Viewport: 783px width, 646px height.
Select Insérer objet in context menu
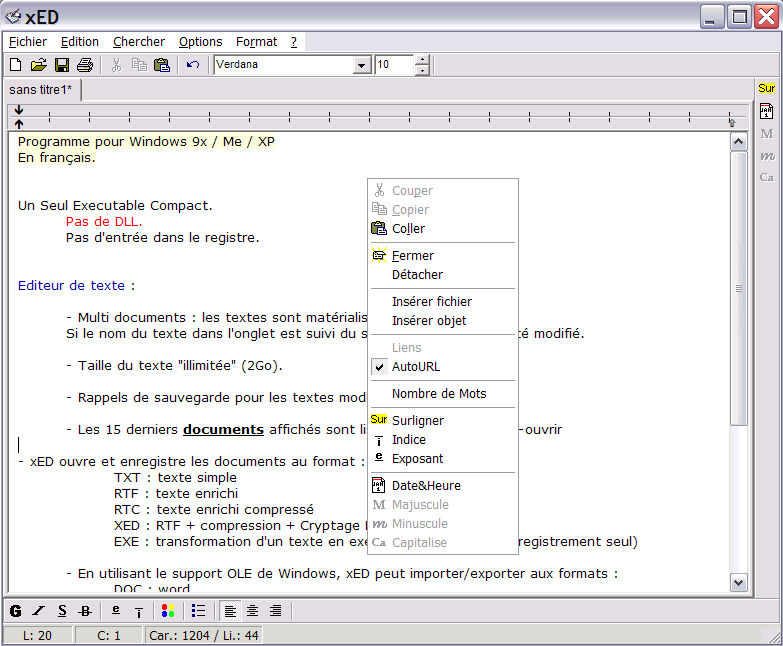[x=442, y=321]
